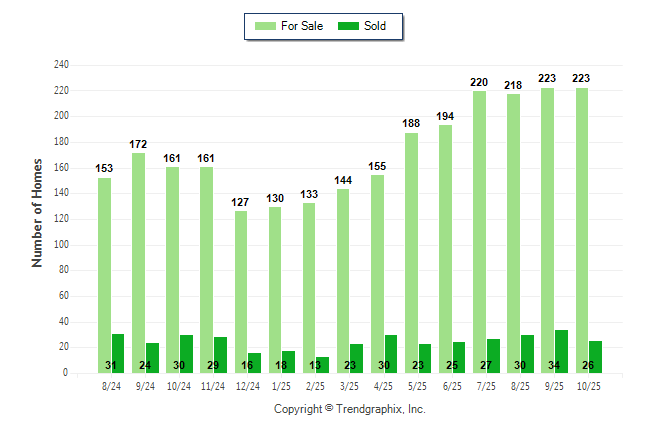This screenshot has width=646, height=434.
Task: Click the Number of Homes axis title
Action: (x=38, y=212)
